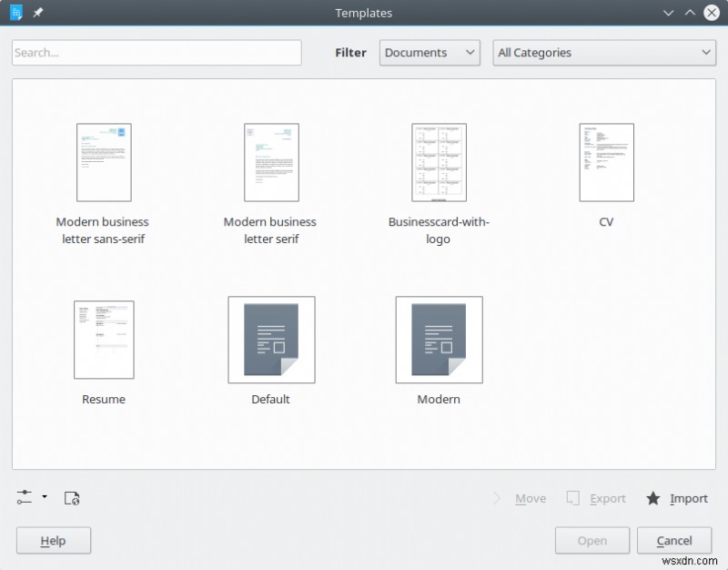Select the Resume template thumbnail
Viewport: 728px width, 570px height.
pos(103,339)
